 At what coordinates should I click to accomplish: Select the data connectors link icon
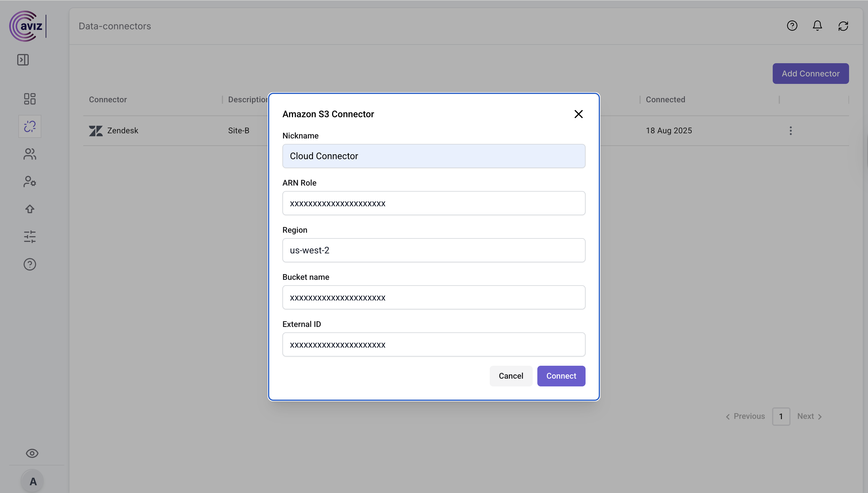(x=30, y=126)
